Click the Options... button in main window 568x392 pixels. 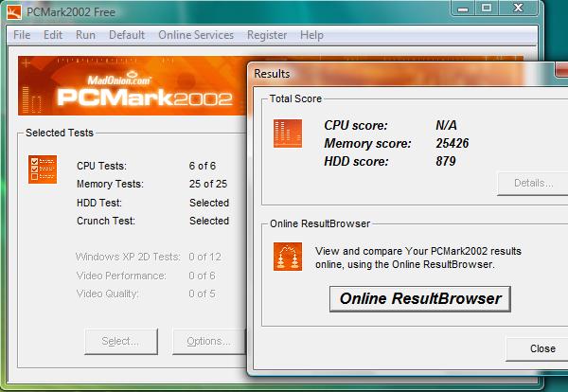click(209, 341)
